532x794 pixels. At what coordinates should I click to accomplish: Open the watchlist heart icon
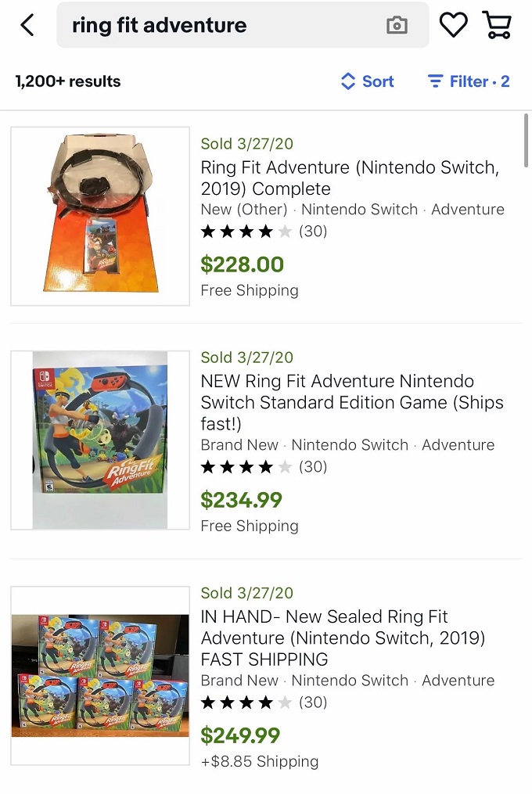[x=453, y=25]
